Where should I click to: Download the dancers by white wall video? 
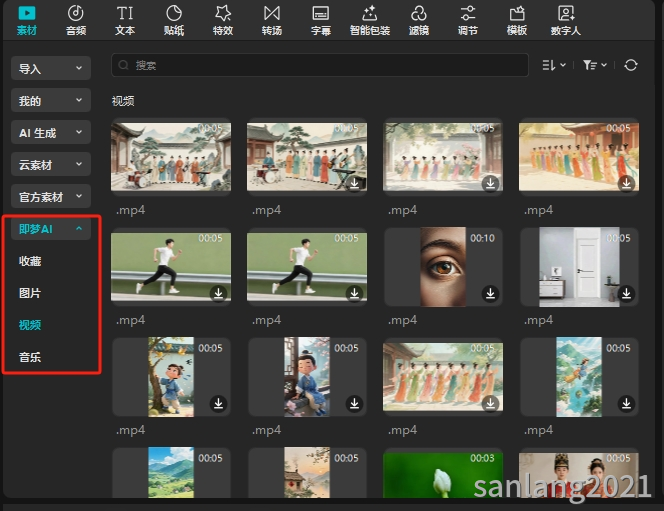pyautogui.click(x=490, y=183)
